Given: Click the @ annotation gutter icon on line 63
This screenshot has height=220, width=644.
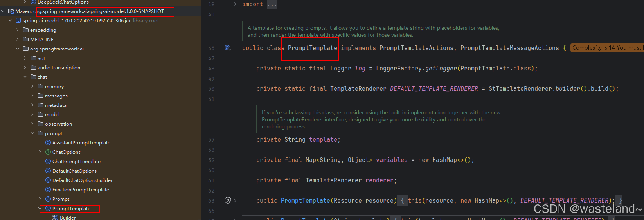Looking at the screenshot, I should tap(228, 200).
